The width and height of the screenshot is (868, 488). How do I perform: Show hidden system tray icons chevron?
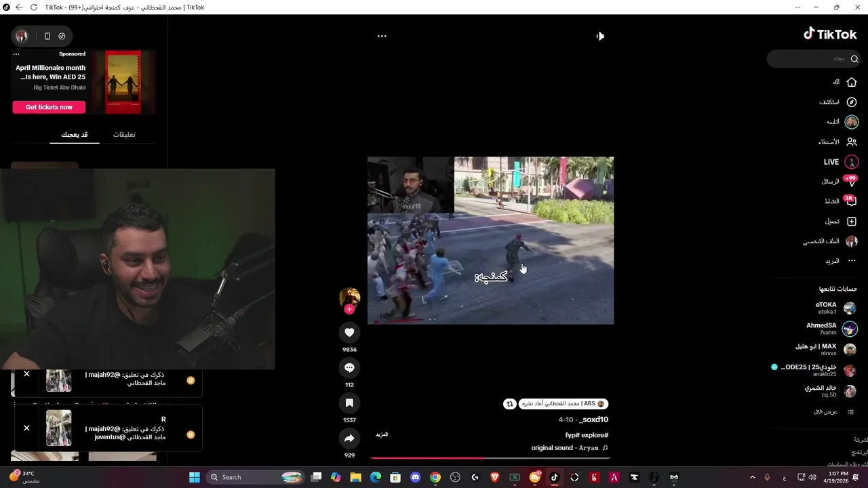pos(752,477)
